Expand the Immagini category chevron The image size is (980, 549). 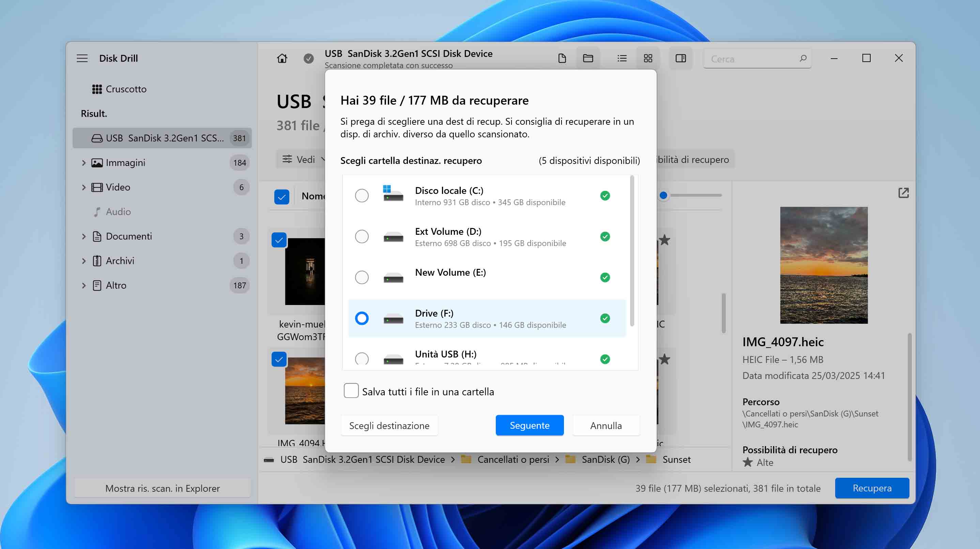pyautogui.click(x=84, y=163)
